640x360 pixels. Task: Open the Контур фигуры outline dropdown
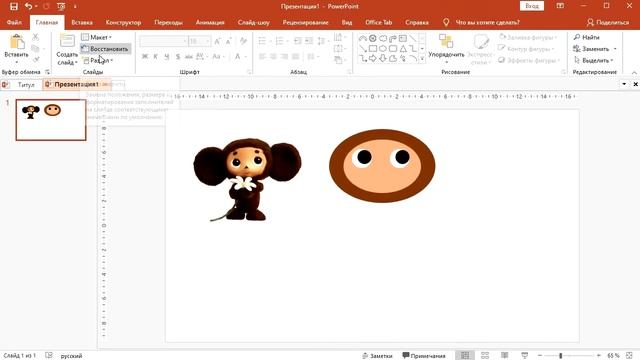tap(527, 49)
